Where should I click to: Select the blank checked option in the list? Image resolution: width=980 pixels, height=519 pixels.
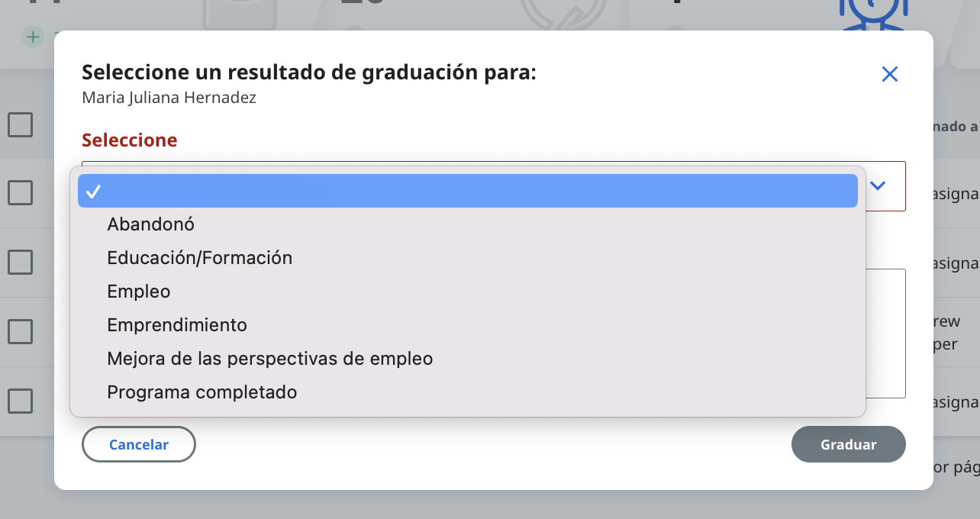tap(468, 191)
